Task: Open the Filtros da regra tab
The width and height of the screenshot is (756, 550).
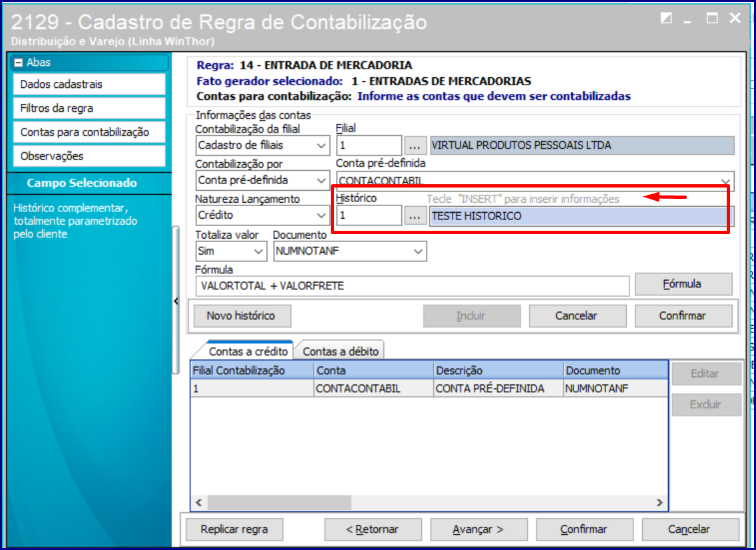Action: click(89, 108)
